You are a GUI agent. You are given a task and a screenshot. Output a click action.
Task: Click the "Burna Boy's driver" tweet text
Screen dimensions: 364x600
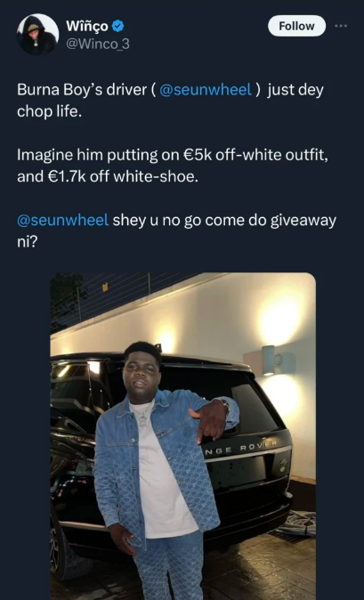pos(82,90)
